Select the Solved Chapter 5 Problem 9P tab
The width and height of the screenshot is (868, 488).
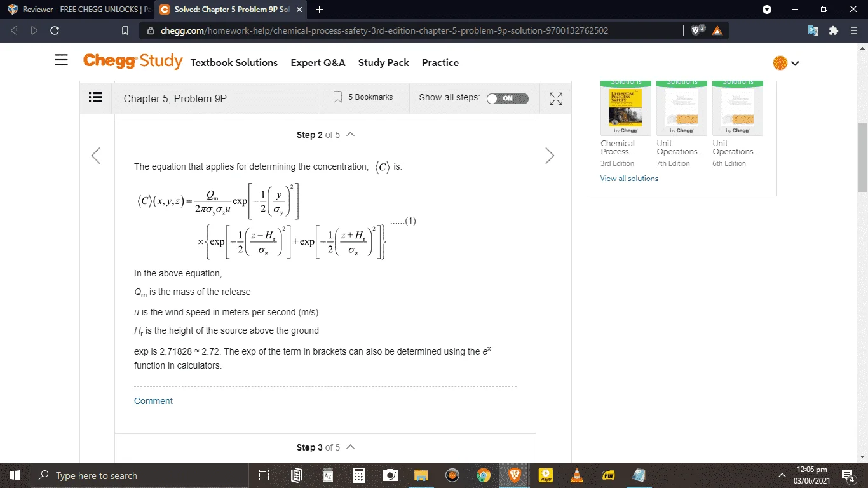click(231, 10)
